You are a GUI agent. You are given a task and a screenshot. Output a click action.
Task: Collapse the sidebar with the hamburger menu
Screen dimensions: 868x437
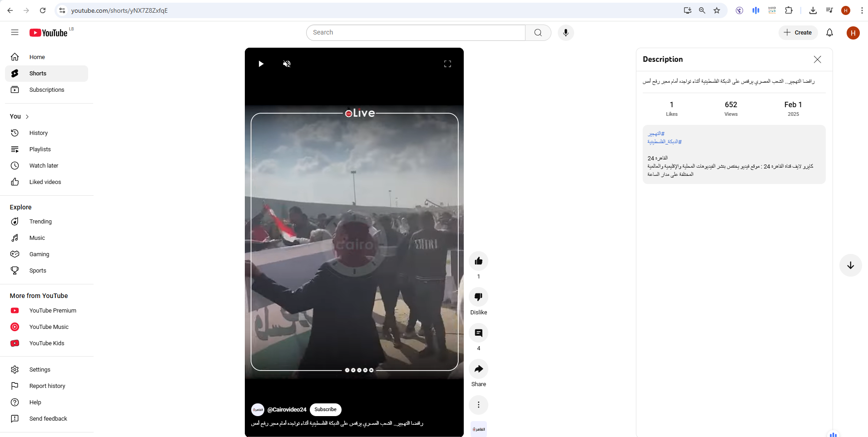coord(15,32)
